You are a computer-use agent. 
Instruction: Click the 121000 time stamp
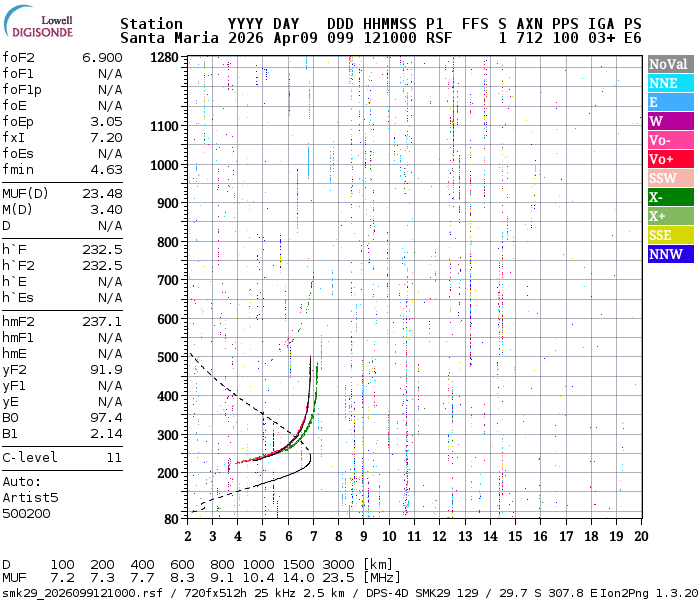(390, 38)
